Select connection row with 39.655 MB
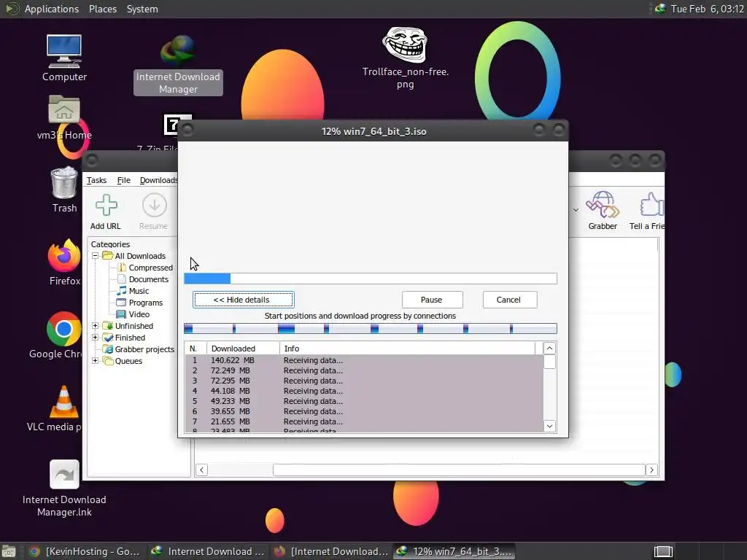 [x=364, y=411]
